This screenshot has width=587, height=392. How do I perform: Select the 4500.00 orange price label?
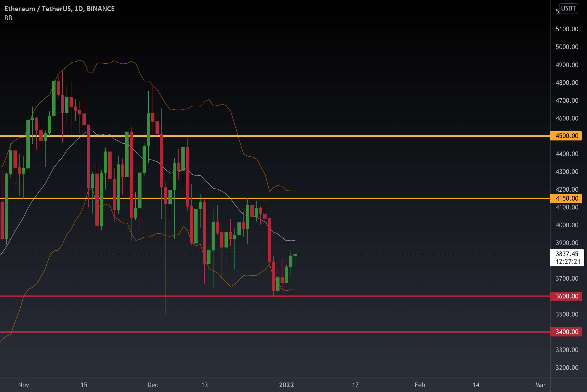(x=566, y=136)
